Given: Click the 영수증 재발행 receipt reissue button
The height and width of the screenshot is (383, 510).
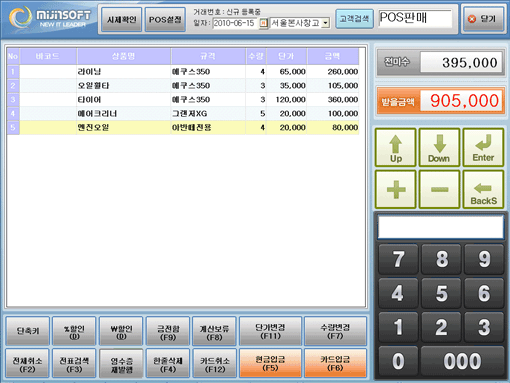Looking at the screenshot, I should coord(121,363).
